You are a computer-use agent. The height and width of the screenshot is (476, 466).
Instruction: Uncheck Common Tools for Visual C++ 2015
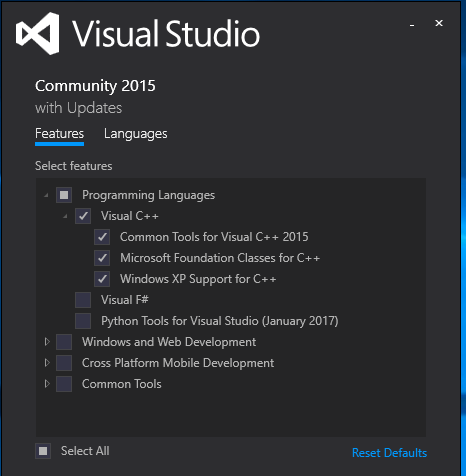pyautogui.click(x=102, y=237)
